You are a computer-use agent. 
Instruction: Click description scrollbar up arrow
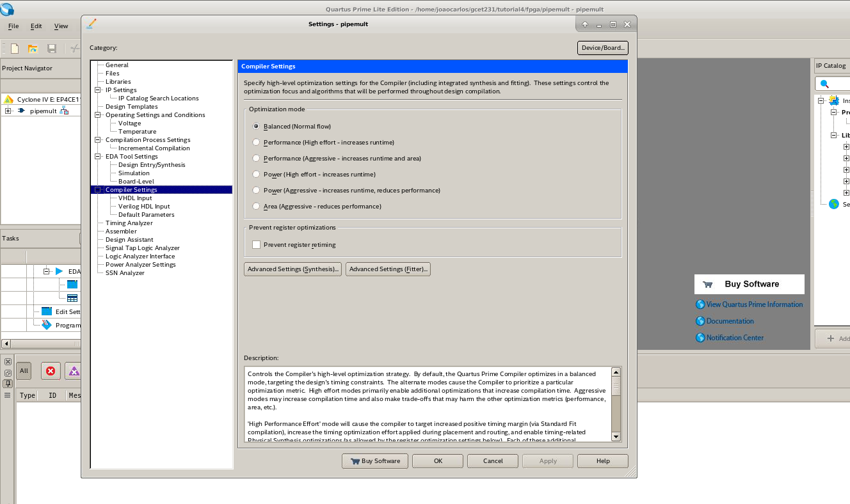click(616, 372)
